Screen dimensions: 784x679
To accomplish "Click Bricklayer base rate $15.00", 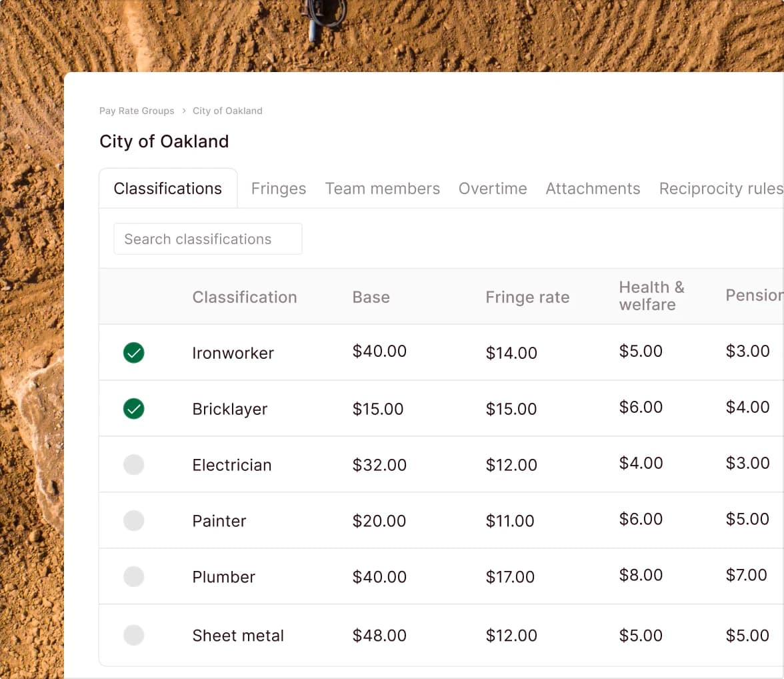I will pos(378,410).
